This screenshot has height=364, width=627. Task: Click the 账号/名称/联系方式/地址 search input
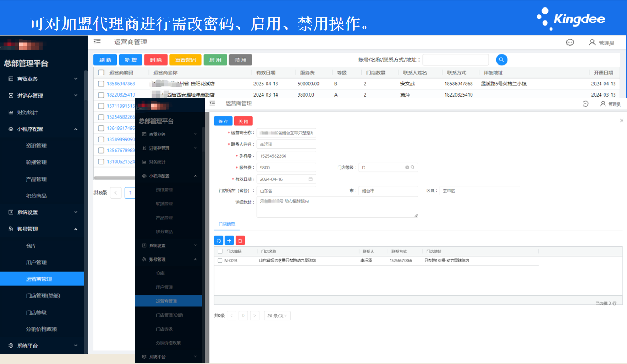point(455,60)
